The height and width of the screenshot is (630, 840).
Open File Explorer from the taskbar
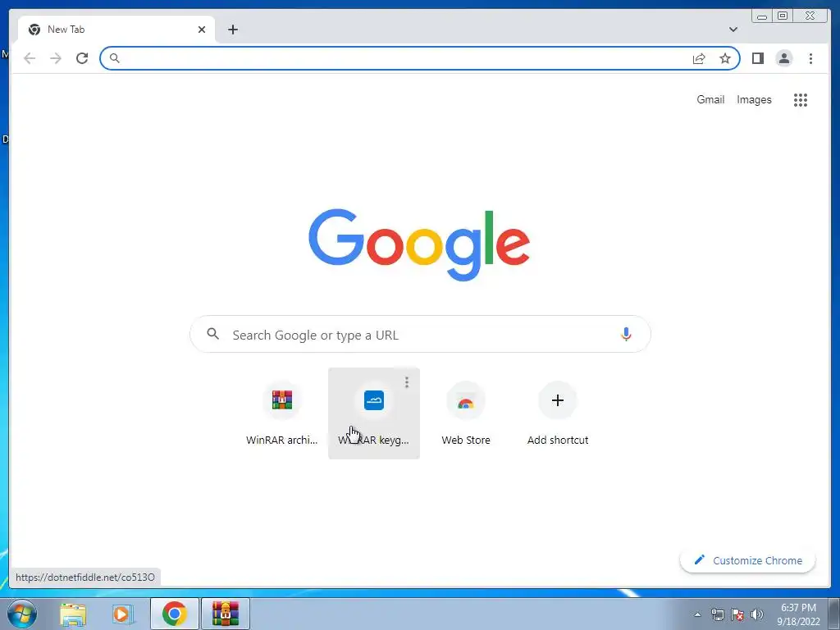pyautogui.click(x=73, y=614)
